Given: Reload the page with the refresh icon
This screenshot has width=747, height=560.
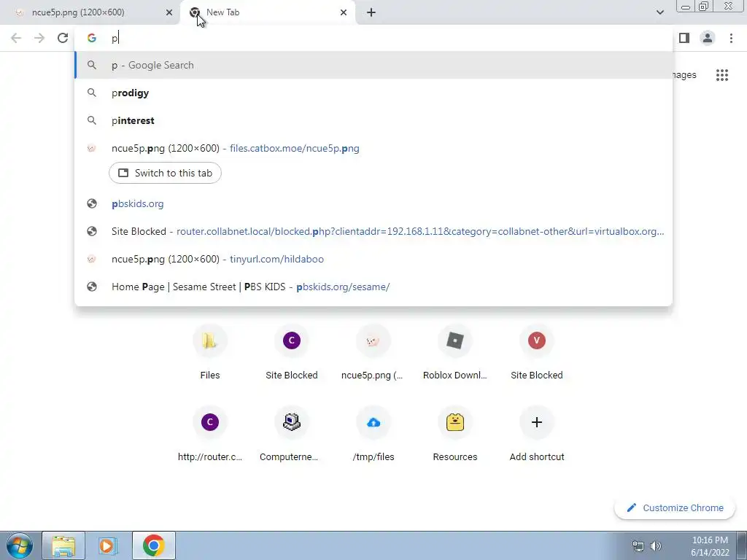Looking at the screenshot, I should pos(63,38).
